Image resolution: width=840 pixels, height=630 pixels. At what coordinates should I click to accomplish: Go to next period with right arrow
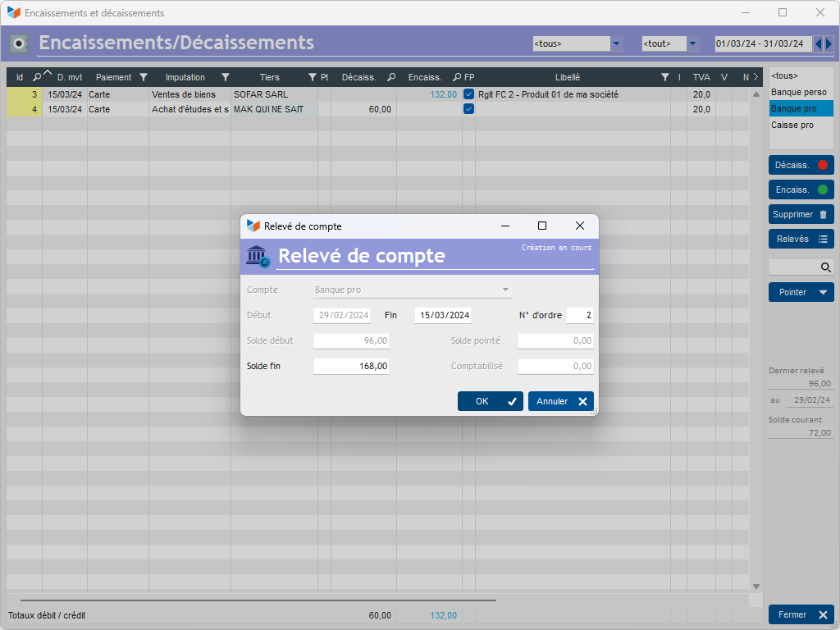(829, 43)
